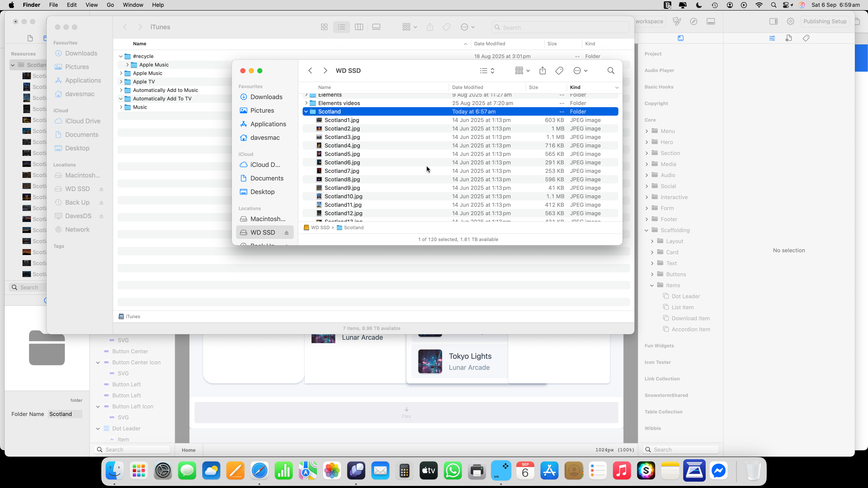Image resolution: width=868 pixels, height=488 pixels.
Task: Click the Share icon in WD SSD window
Action: (x=542, y=71)
